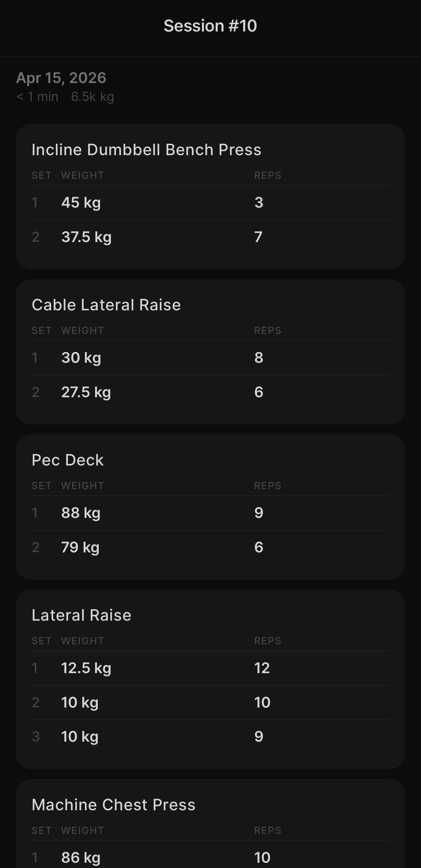Select the 88 kg set
421x868 pixels.
(210, 513)
